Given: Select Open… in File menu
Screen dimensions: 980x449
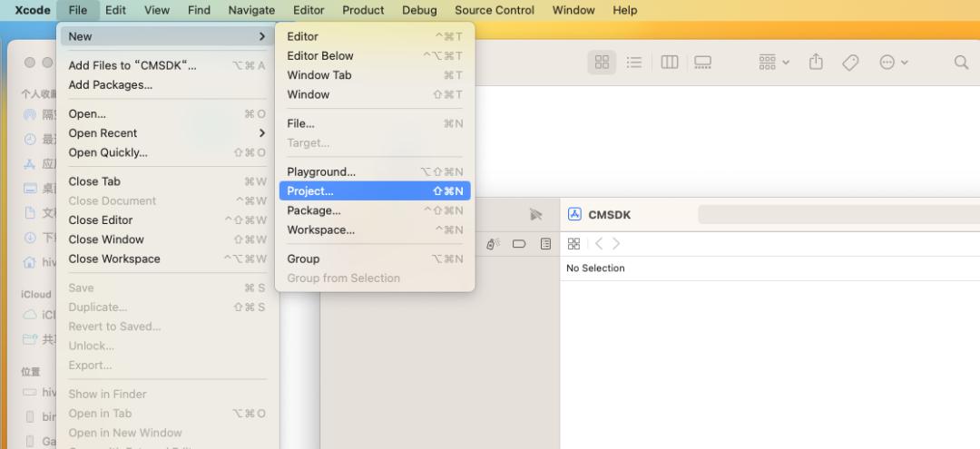Looking at the screenshot, I should (166, 113).
